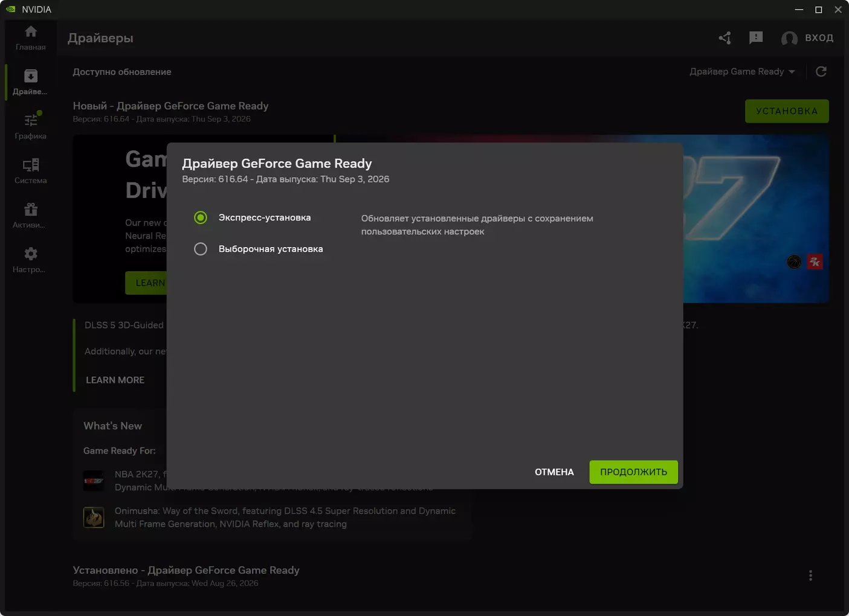Open the LEARN MORE link

115,380
